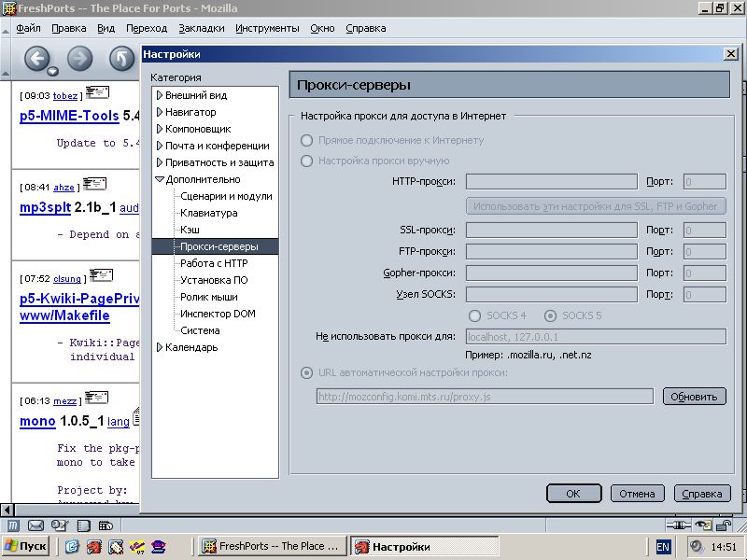Viewport: 747px width, 560px height.
Task: Expand the Календарь category in tree
Action: [160, 347]
